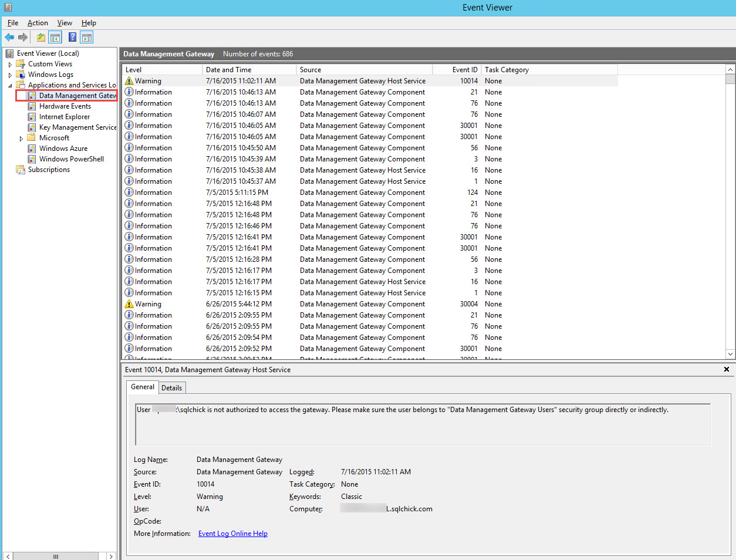
Task: Select the Data Management Gateway log
Action: click(77, 96)
